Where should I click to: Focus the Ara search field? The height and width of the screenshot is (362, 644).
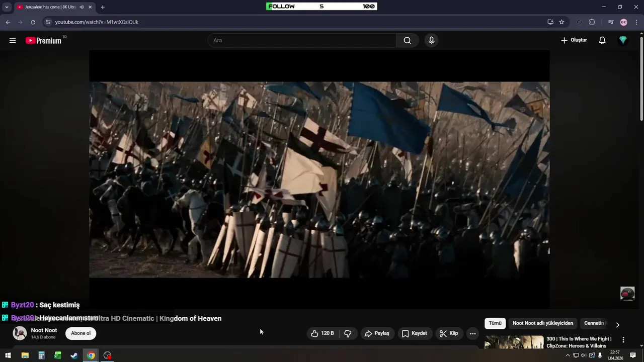pyautogui.click(x=302, y=40)
